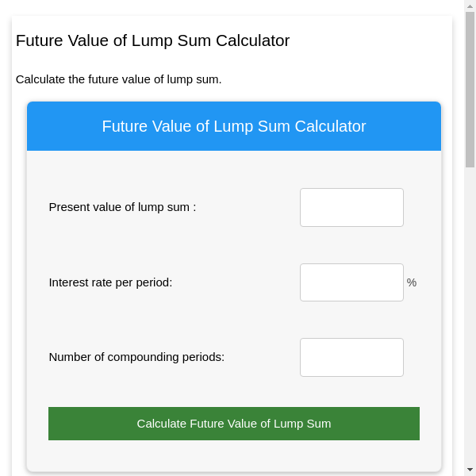Click the scrollbar track below the thumb
This screenshot has width=476, height=476.
[x=470, y=317]
